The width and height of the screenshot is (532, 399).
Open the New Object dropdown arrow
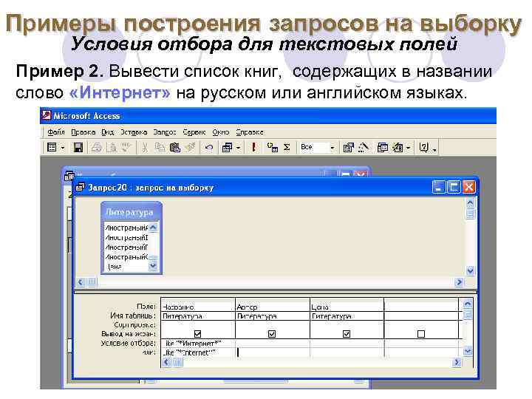tap(408, 148)
